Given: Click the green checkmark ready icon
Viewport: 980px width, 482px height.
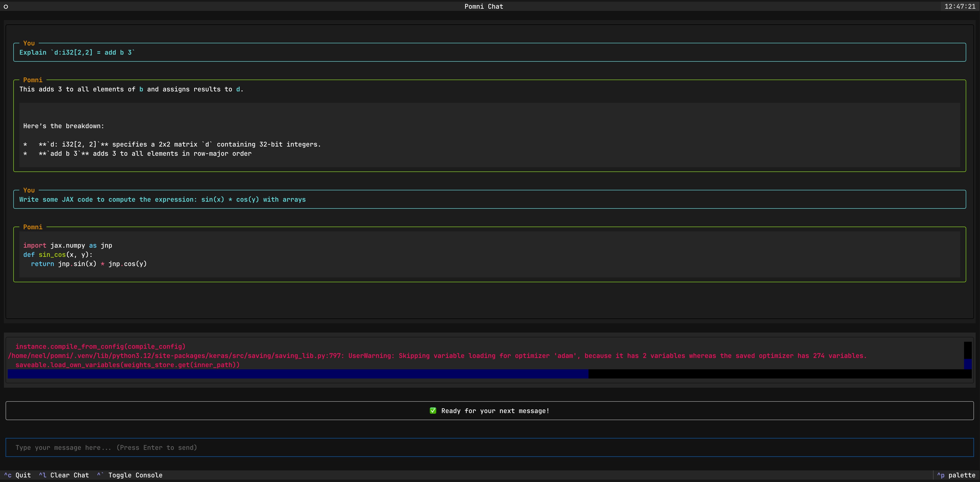Looking at the screenshot, I should [x=433, y=411].
